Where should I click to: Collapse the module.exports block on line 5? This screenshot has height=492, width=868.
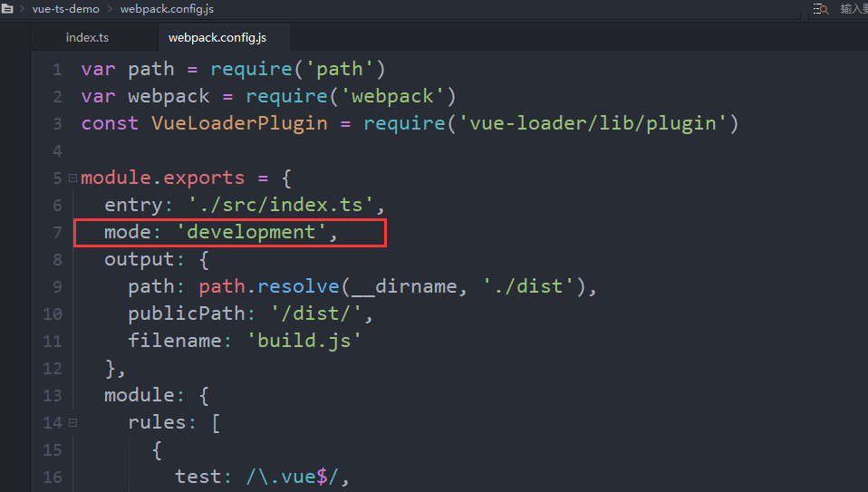[x=72, y=178]
